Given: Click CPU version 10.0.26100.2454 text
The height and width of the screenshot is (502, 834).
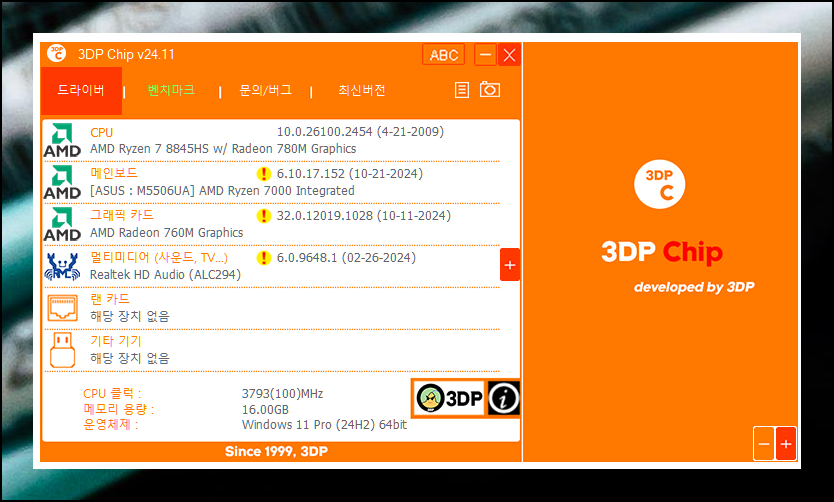Looking at the screenshot, I should pos(360,132).
